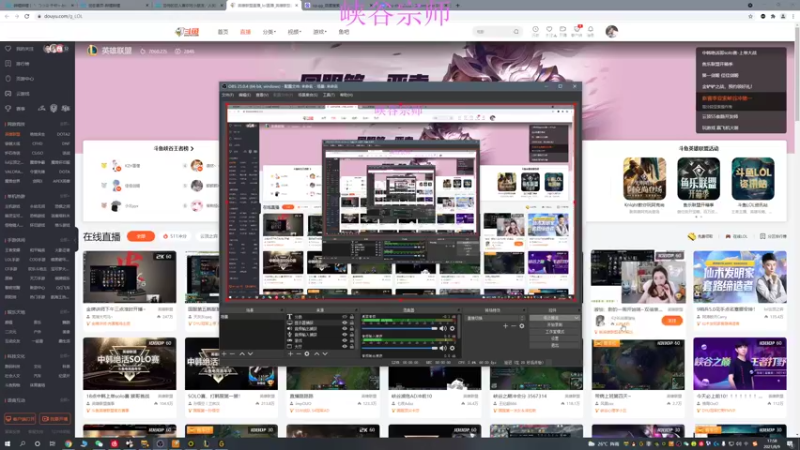Open 云游戏 in sidebar
This screenshot has width=800, height=450.
coord(18,93)
